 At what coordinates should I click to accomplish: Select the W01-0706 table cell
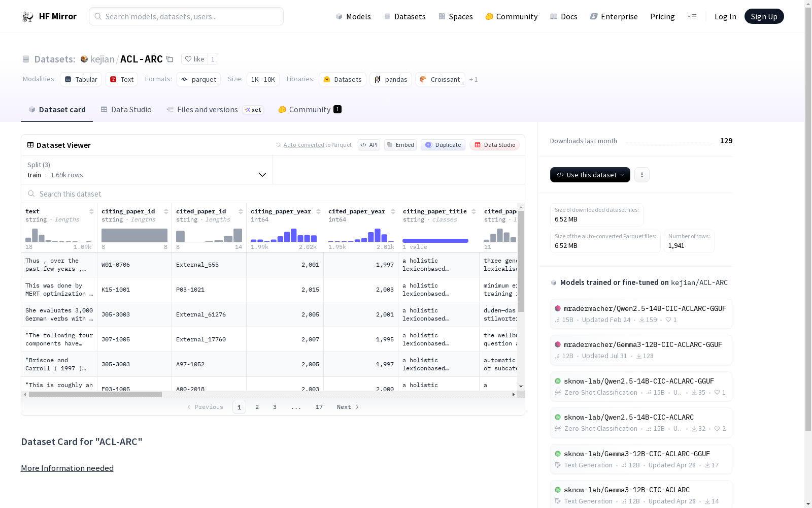(x=134, y=265)
